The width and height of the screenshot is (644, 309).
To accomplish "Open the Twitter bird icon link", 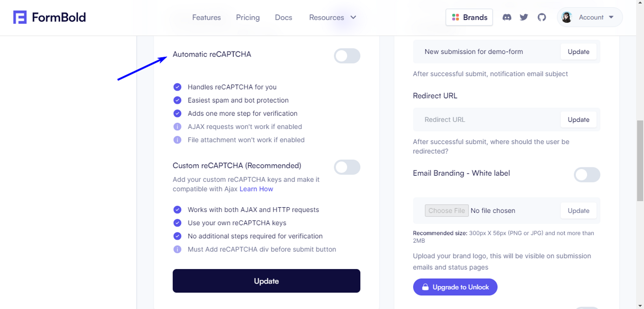I will 524,17.
